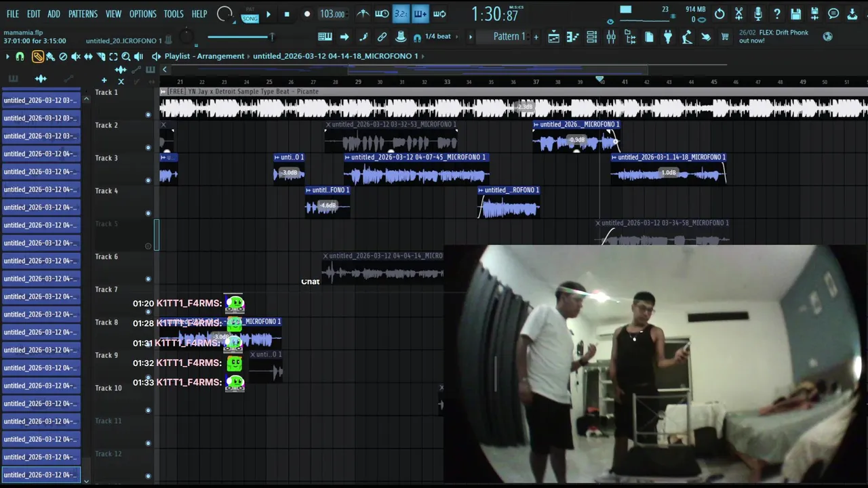Unmute the disabled Track 5
Screen dimensions: 868x488
pyautogui.click(x=148, y=246)
